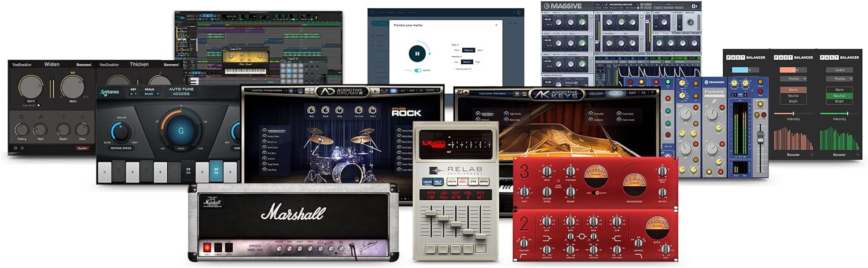Click the Kick knob in Addictive Drums
This screenshot has height=268, width=868.
pos(311,111)
